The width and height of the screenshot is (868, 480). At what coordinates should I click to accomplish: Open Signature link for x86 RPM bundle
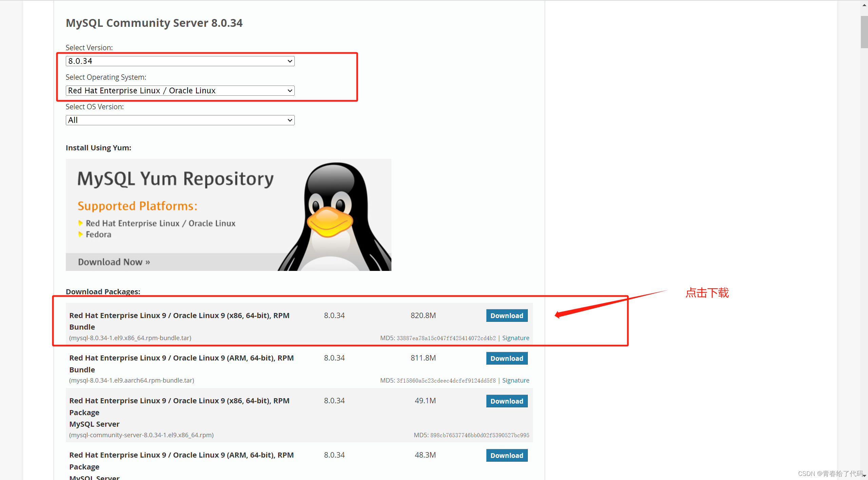pyautogui.click(x=515, y=338)
